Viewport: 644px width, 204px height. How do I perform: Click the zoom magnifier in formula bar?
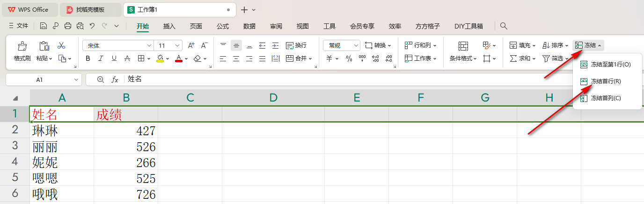click(x=100, y=80)
